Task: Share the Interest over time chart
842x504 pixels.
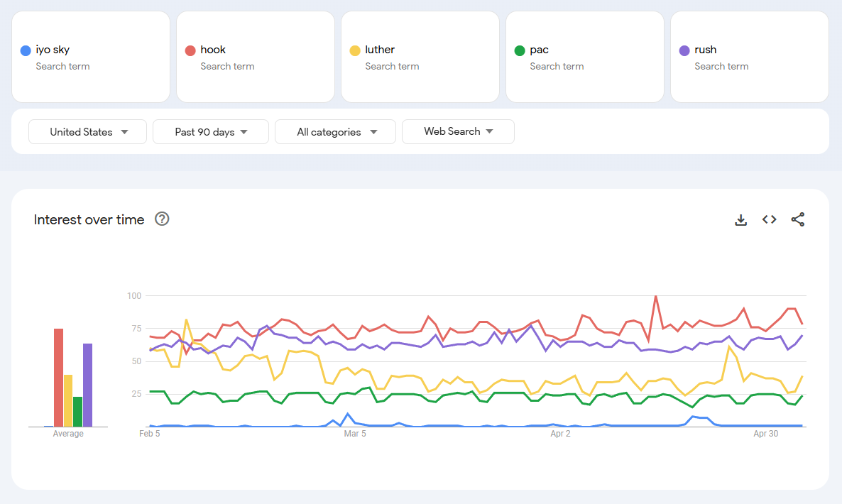Action: (798, 220)
